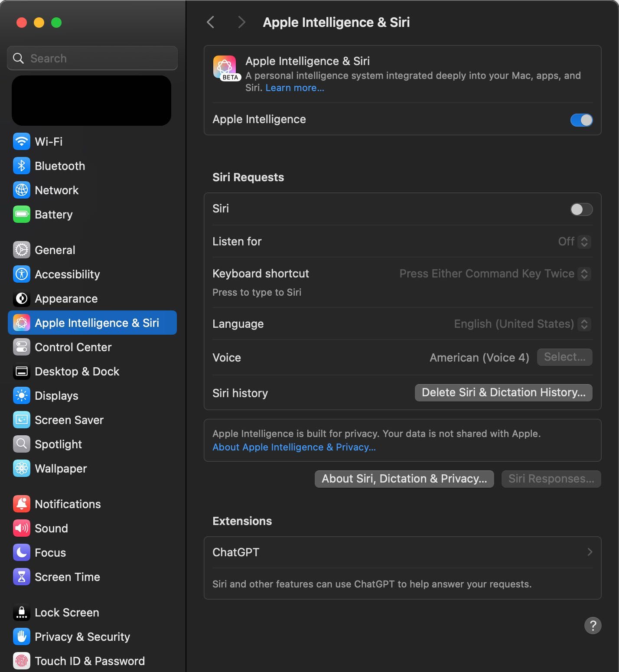Select Control Center in the sidebar
Screen dimensions: 619x672
[92, 347]
